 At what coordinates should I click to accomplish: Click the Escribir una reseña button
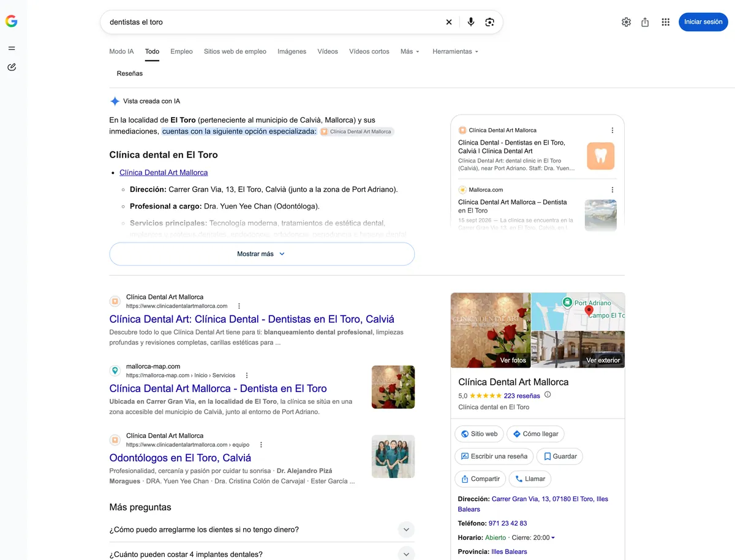pyautogui.click(x=494, y=456)
